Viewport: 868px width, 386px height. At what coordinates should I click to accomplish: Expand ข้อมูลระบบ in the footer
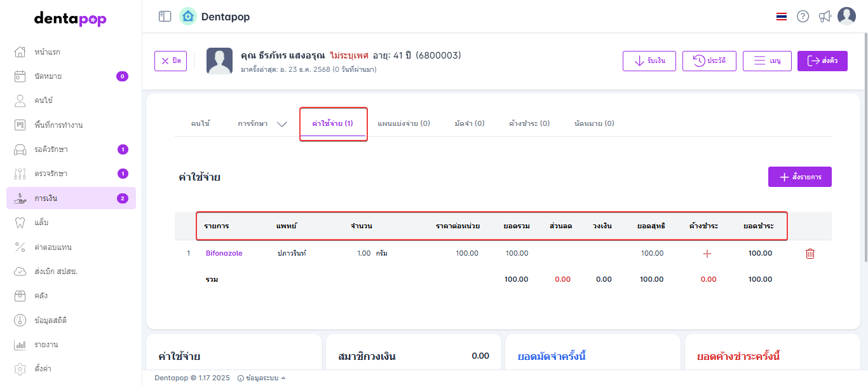pos(261,378)
